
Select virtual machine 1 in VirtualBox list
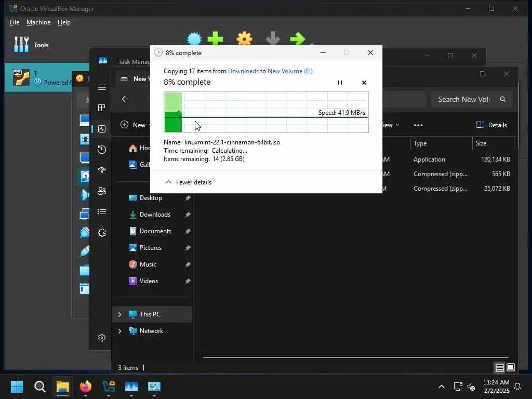(x=39, y=77)
